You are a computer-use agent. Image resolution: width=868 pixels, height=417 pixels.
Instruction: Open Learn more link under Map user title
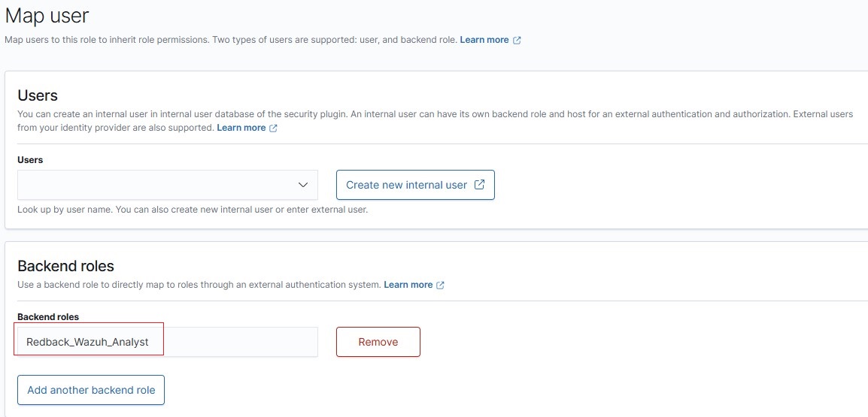pos(484,40)
